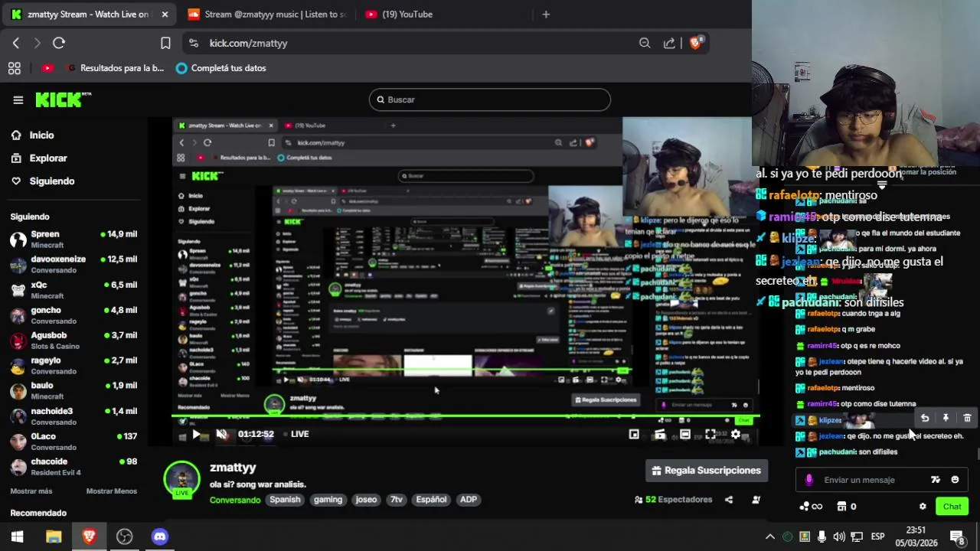This screenshot has width=980, height=551.
Task: Open the mini player mode
Action: coord(634,434)
